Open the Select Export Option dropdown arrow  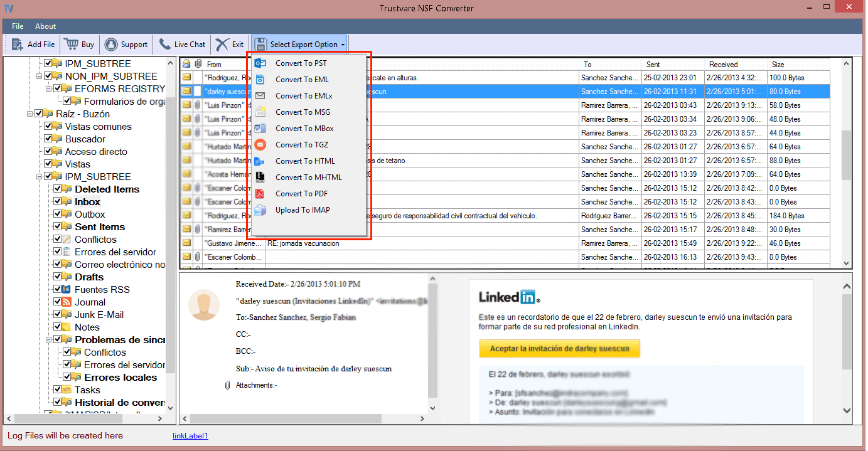click(341, 43)
